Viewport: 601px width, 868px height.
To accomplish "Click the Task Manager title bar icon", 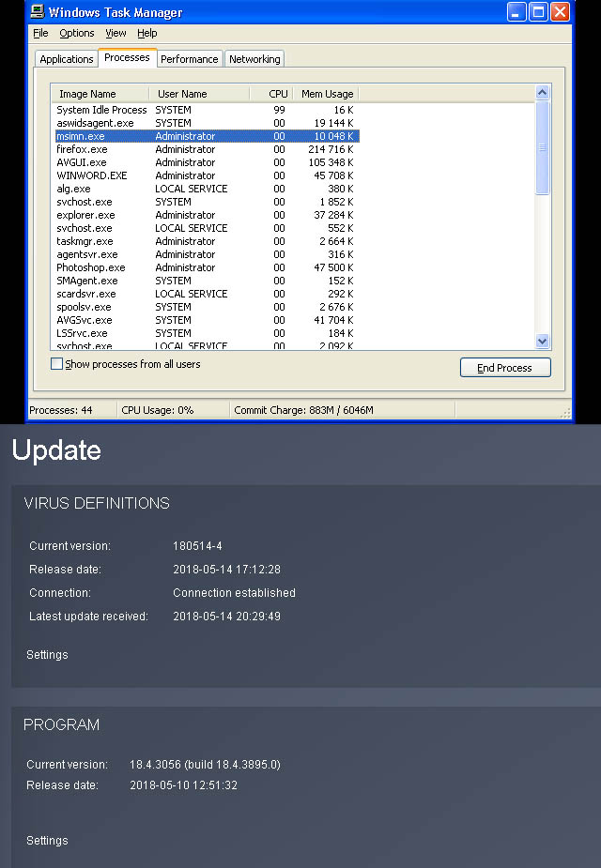I will click(38, 12).
